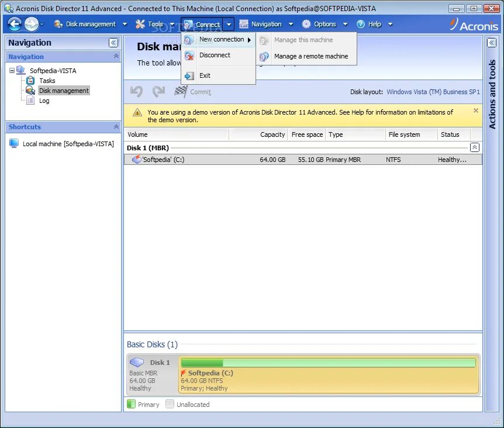
Task: Select the Softpedia-VISTA machine node
Action: pyautogui.click(x=53, y=71)
